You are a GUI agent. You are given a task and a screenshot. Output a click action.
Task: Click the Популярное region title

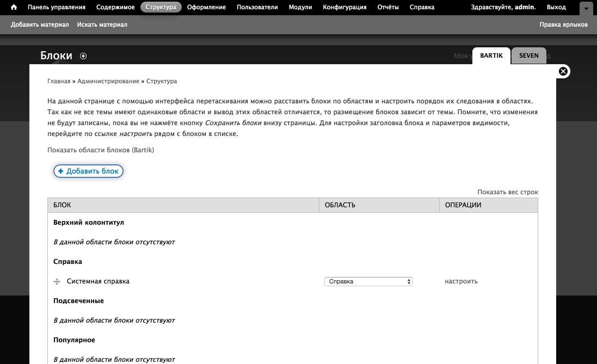(x=74, y=340)
